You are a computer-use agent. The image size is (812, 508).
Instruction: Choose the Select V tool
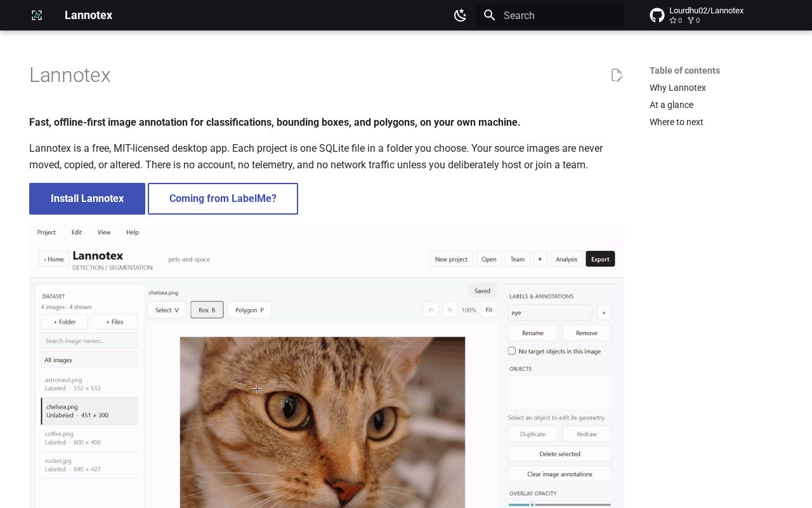pyautogui.click(x=167, y=310)
